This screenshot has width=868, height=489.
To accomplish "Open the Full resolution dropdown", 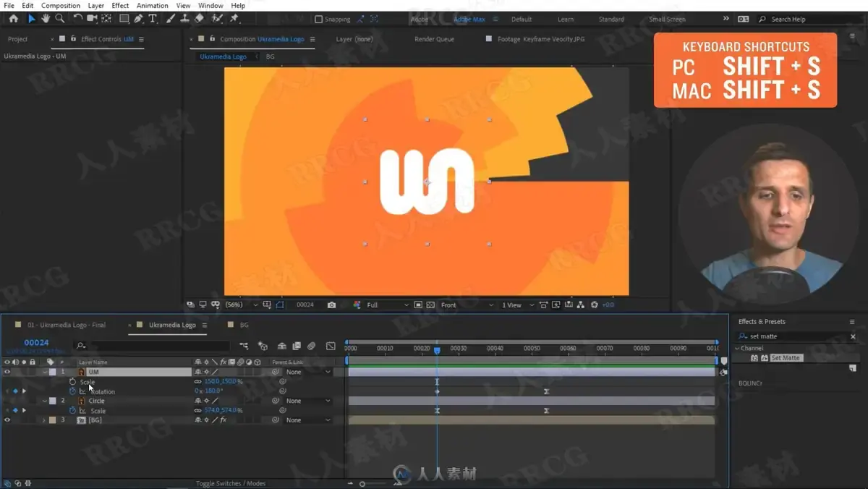I will [x=387, y=305].
